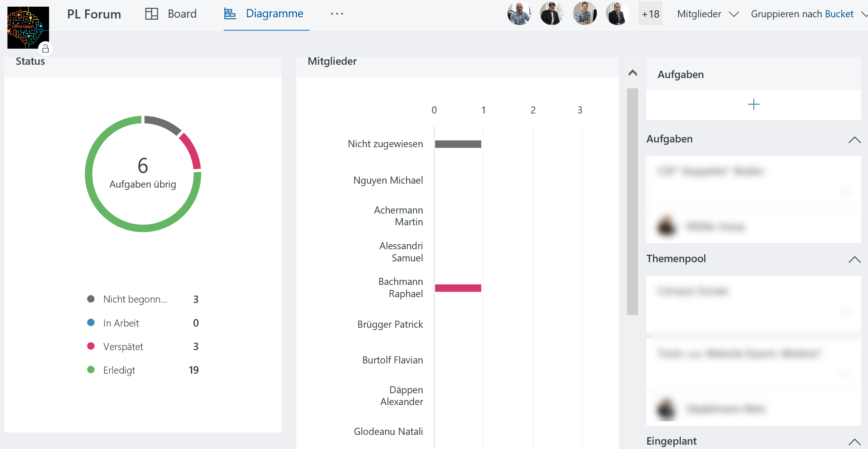Click the PL Forum plan logo
Screen dimensions: 868x449
tap(28, 27)
